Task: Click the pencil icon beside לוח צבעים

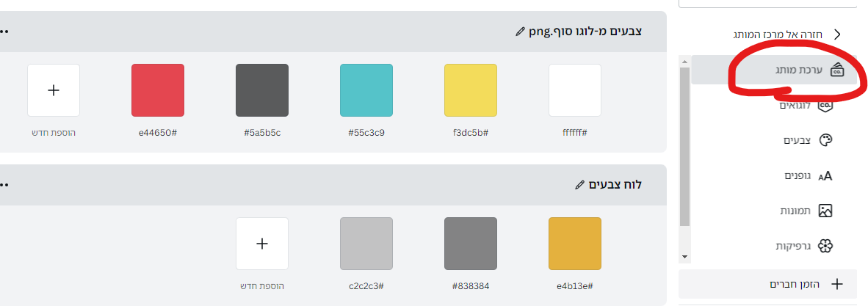Action: coord(580,184)
